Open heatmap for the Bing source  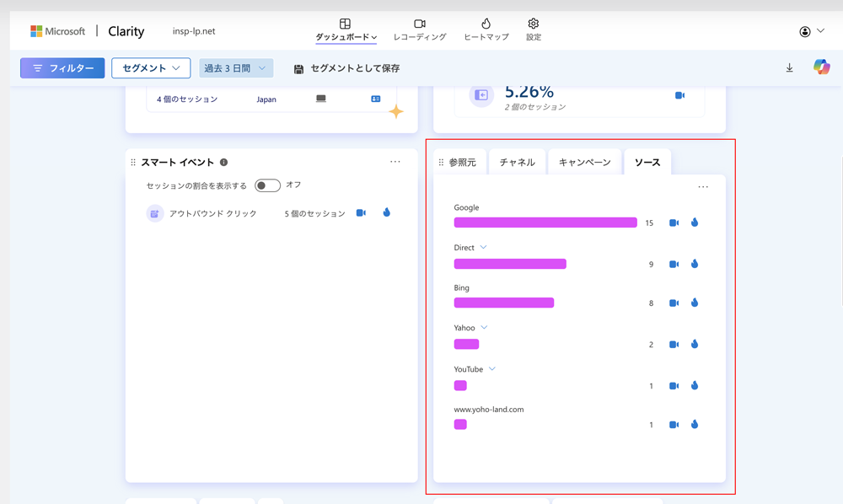[x=695, y=303]
